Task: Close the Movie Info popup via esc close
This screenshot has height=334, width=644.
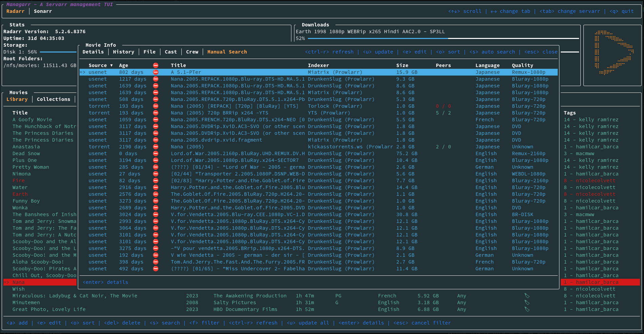Action: click(541, 52)
